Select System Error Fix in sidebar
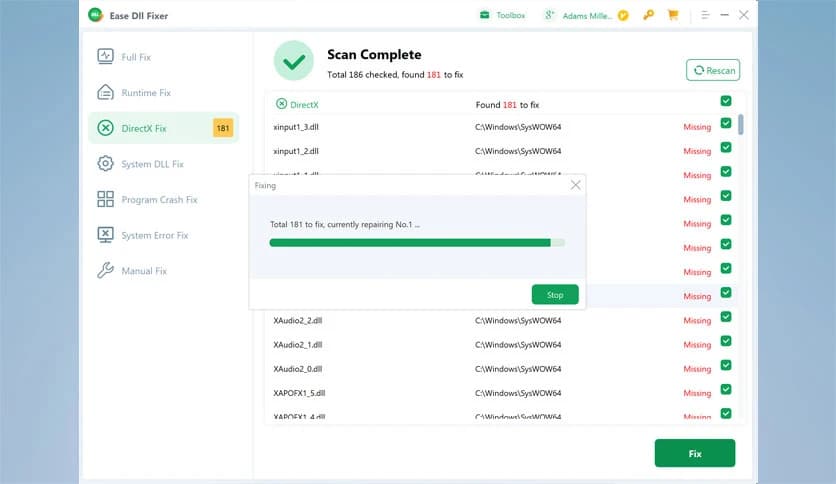The width and height of the screenshot is (836, 484). tap(164, 235)
